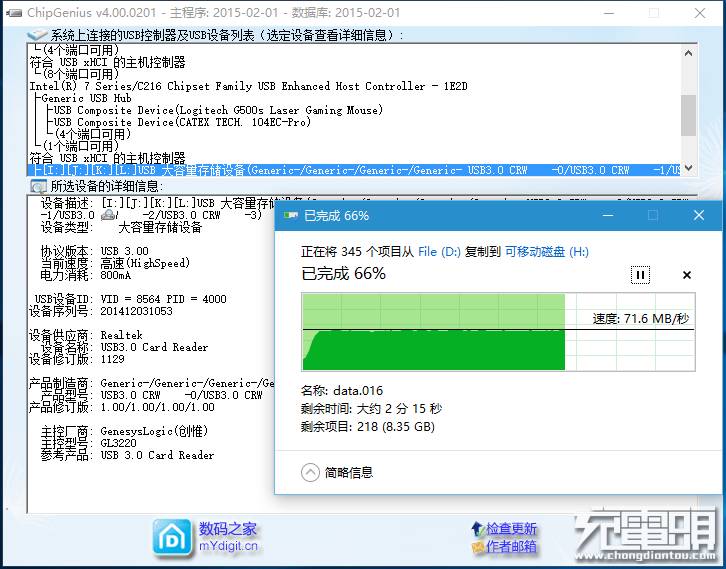This screenshot has width=726, height=569.
Task: Minimize the copy progress dialog
Action: click(x=608, y=215)
